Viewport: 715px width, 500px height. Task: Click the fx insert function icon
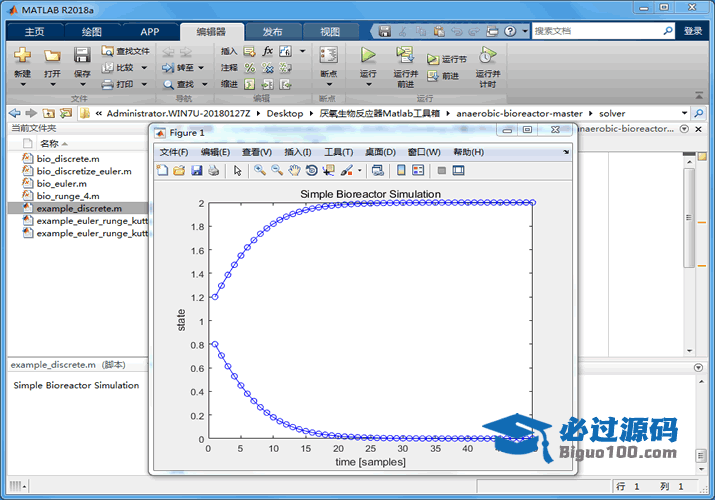click(x=268, y=51)
